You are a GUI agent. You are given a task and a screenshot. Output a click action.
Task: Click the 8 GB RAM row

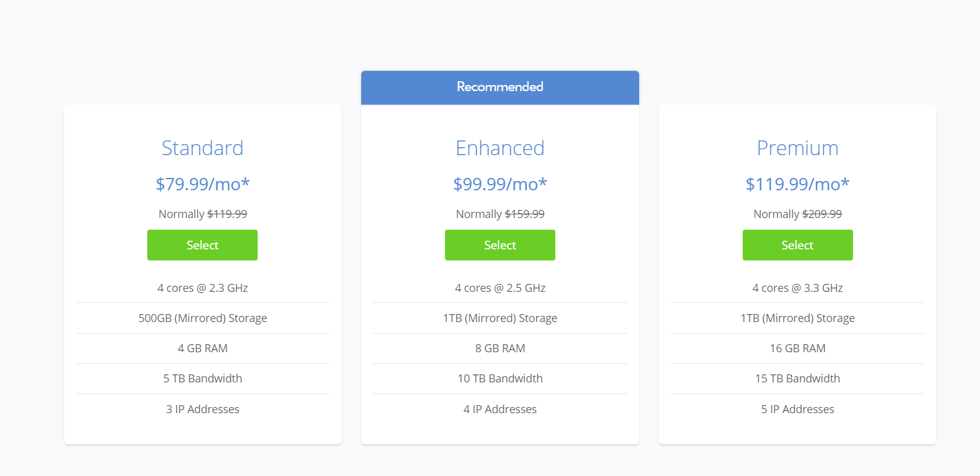[x=500, y=349]
